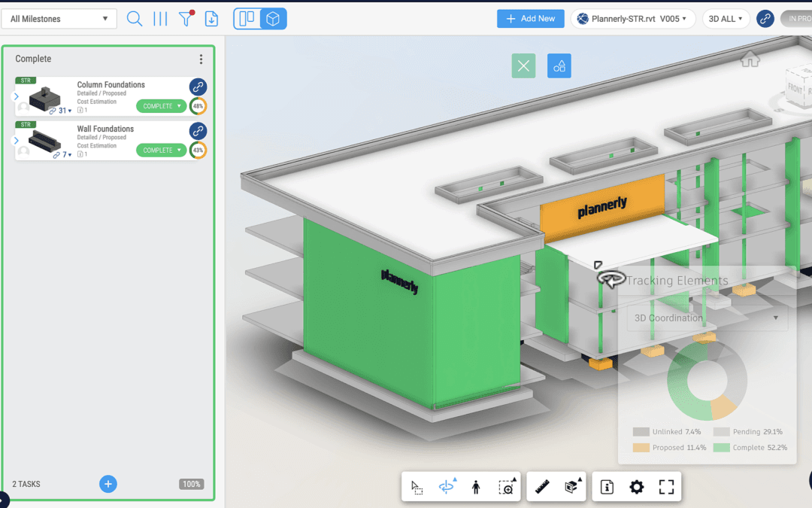Expand the Wall Foundations task chevron
This screenshot has width=812, height=508.
17,141
